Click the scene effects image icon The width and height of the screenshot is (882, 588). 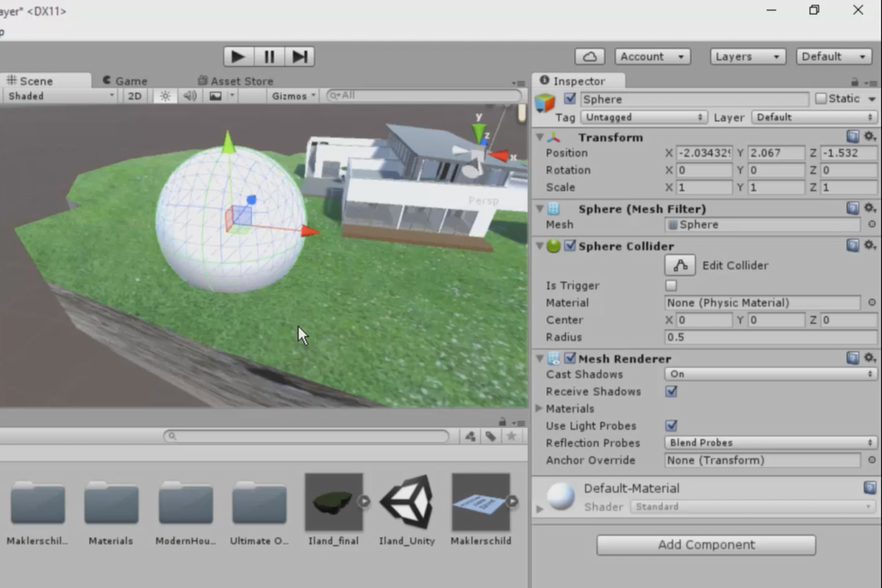click(215, 96)
